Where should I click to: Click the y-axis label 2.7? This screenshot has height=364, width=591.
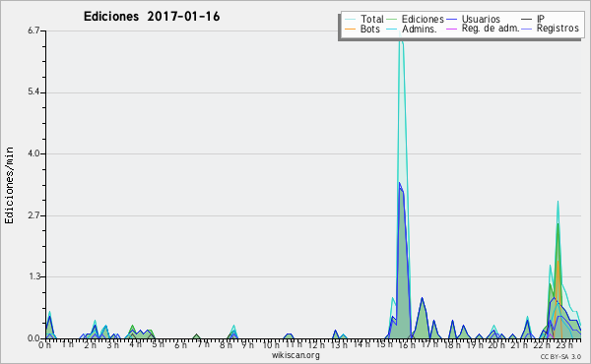click(33, 215)
